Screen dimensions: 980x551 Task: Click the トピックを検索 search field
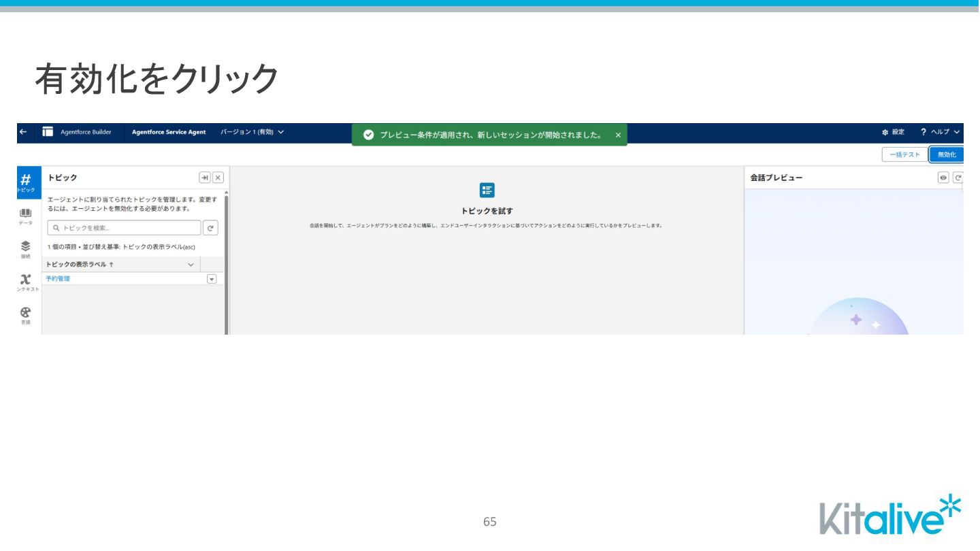tap(125, 228)
